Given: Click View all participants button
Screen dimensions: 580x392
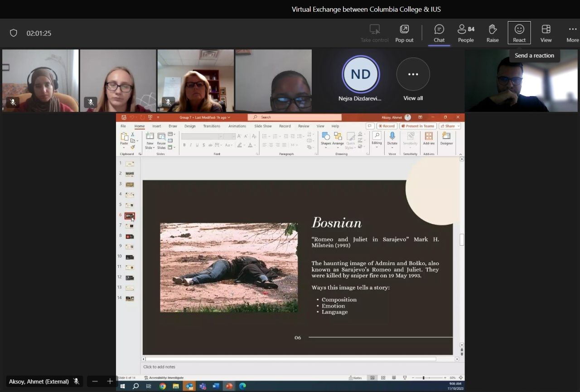Looking at the screenshot, I should pos(413,74).
